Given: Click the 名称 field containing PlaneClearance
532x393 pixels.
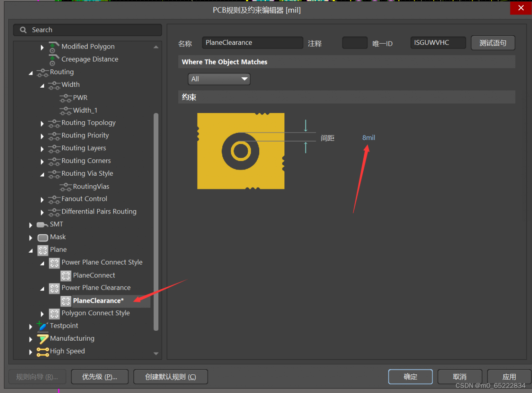Looking at the screenshot, I should click(253, 43).
